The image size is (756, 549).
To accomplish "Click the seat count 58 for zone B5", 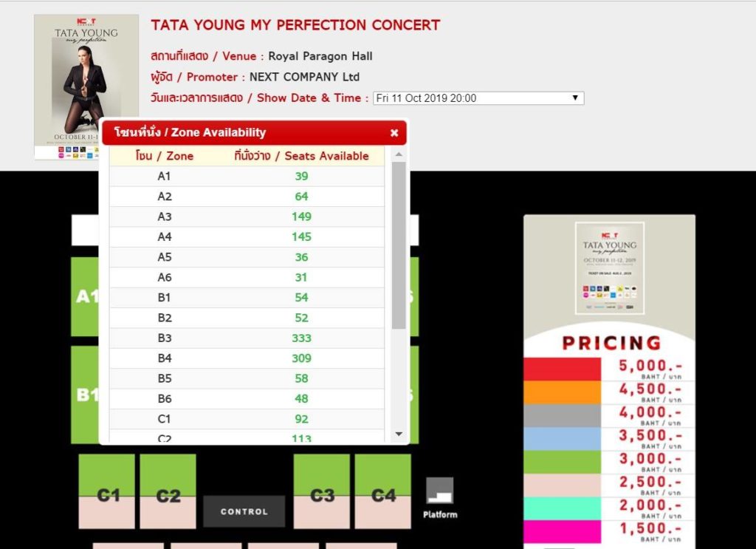I will 301,379.
